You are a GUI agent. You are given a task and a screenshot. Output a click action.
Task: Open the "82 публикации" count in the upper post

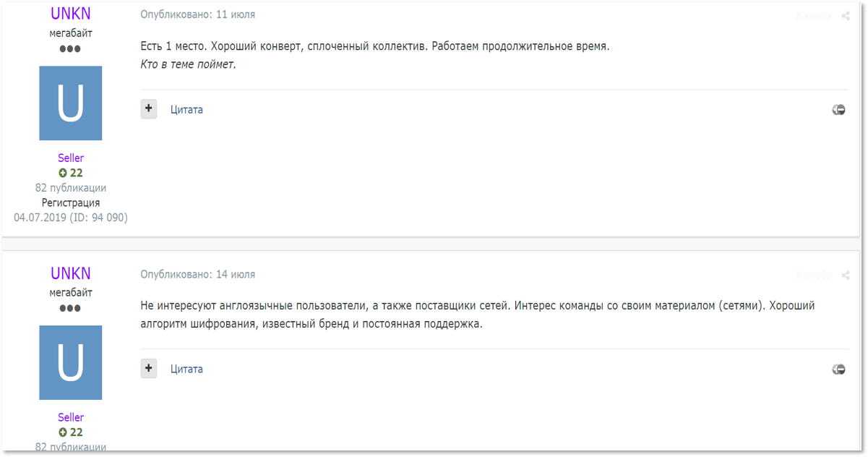pyautogui.click(x=71, y=188)
